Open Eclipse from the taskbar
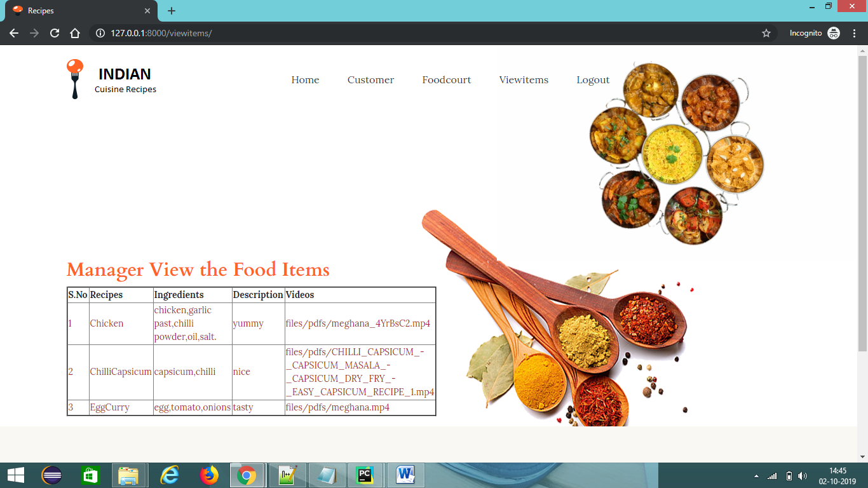This screenshot has width=868, height=488. (x=51, y=475)
